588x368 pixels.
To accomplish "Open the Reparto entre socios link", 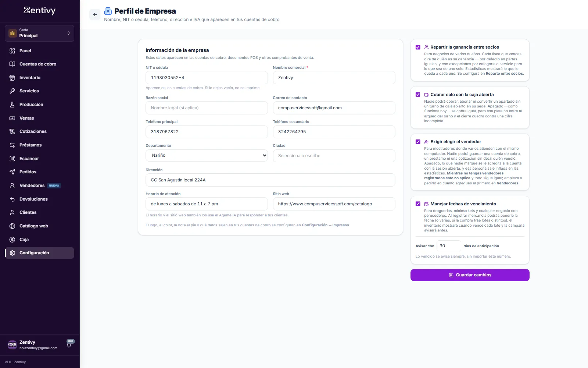I will click(x=504, y=74).
